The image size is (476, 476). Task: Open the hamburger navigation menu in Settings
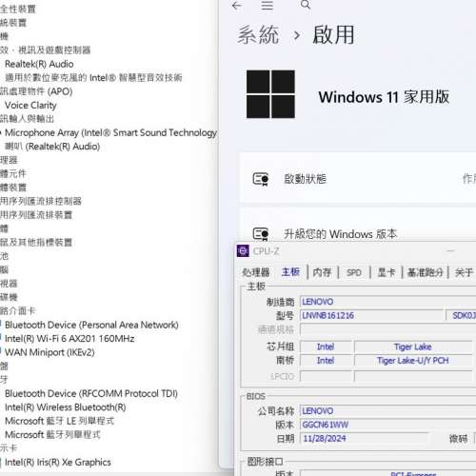(268, 6)
